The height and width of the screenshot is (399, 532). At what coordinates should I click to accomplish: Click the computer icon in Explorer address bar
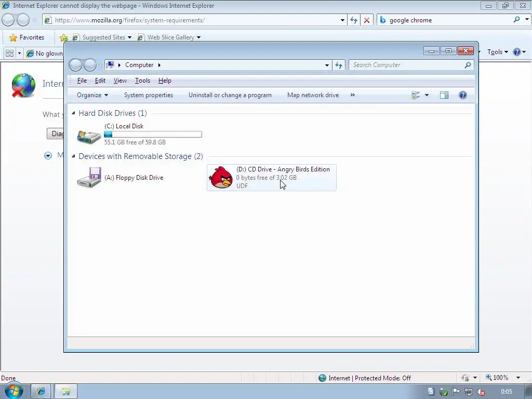tap(110, 65)
